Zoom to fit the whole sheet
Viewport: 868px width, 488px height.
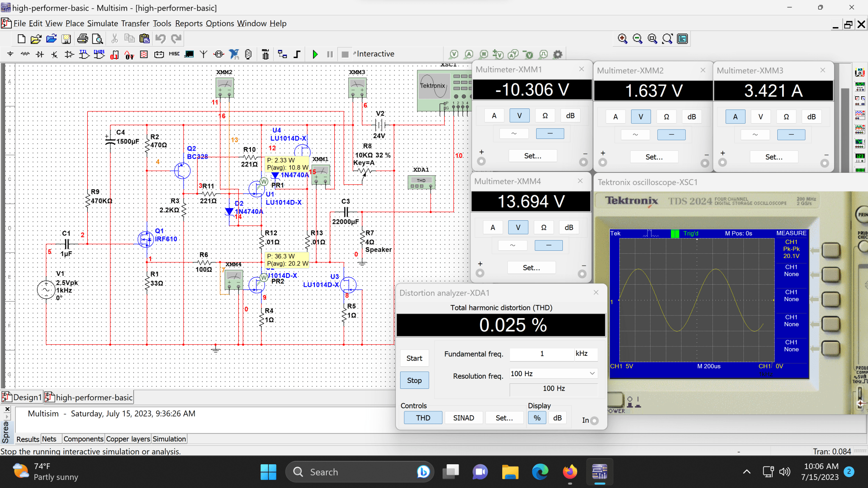[667, 39]
